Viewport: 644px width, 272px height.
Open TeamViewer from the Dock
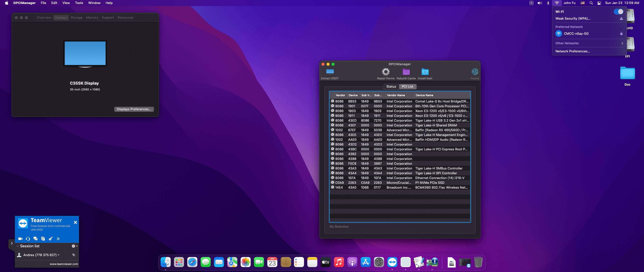click(392, 262)
